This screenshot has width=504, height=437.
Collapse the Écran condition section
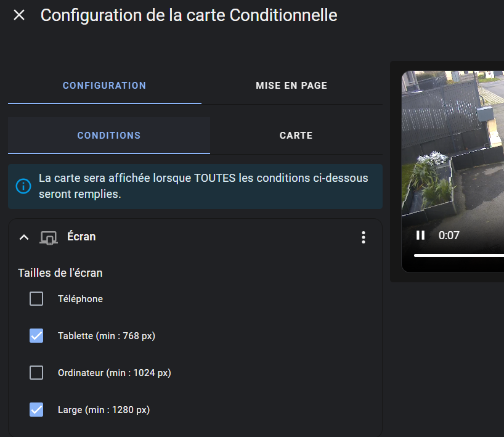pos(24,237)
